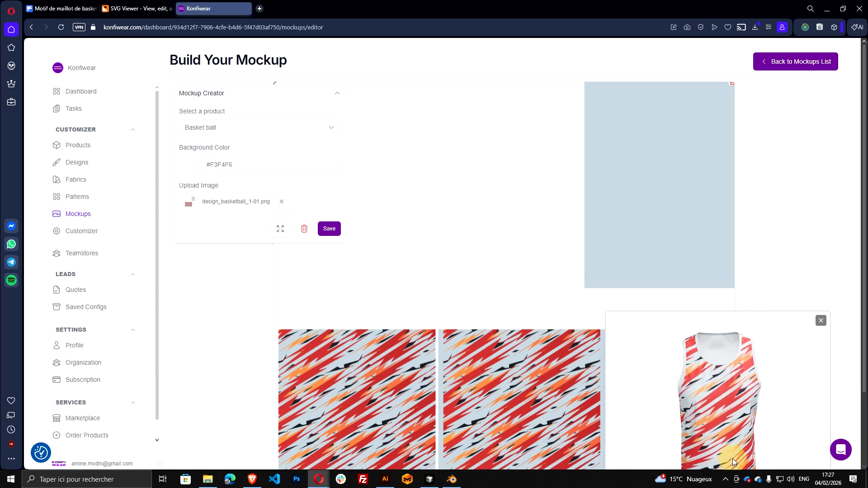Collapse the LEADS section chevron

point(133,274)
